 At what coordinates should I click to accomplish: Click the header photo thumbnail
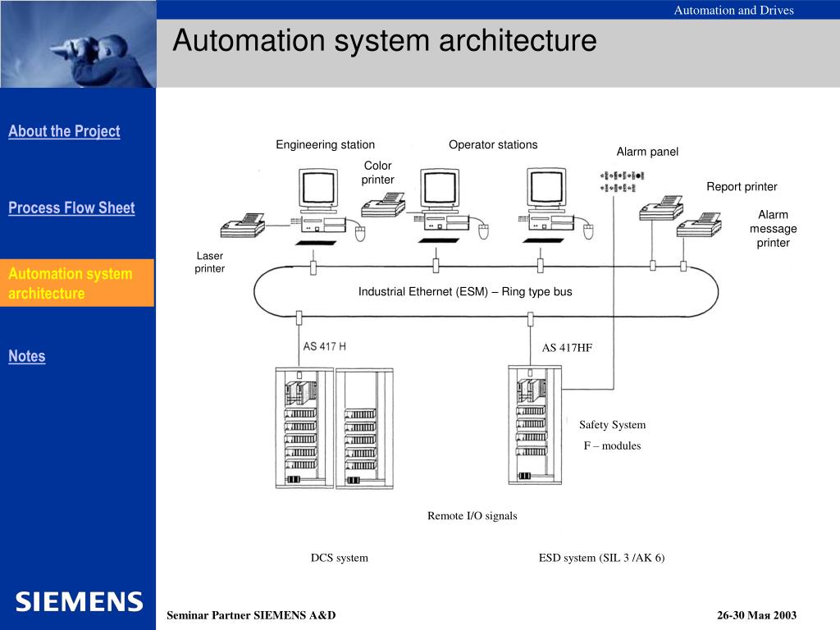pyautogui.click(x=78, y=44)
